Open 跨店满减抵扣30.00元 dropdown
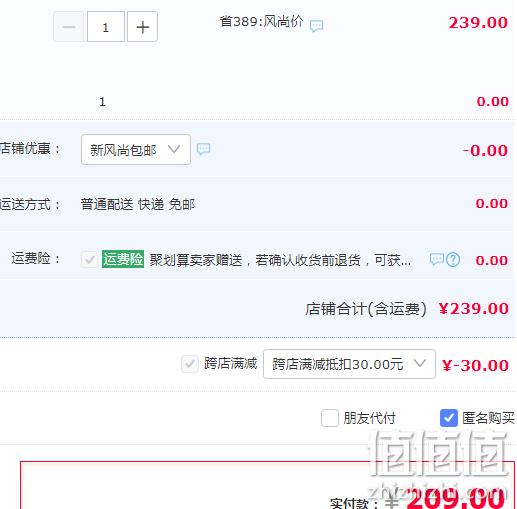The height and width of the screenshot is (509, 517). click(349, 364)
